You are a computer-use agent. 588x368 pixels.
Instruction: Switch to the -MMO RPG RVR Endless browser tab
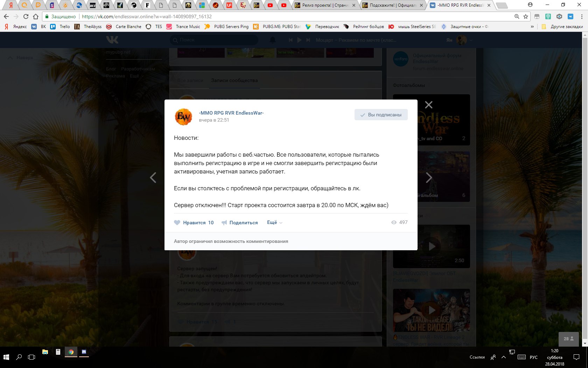(461, 5)
